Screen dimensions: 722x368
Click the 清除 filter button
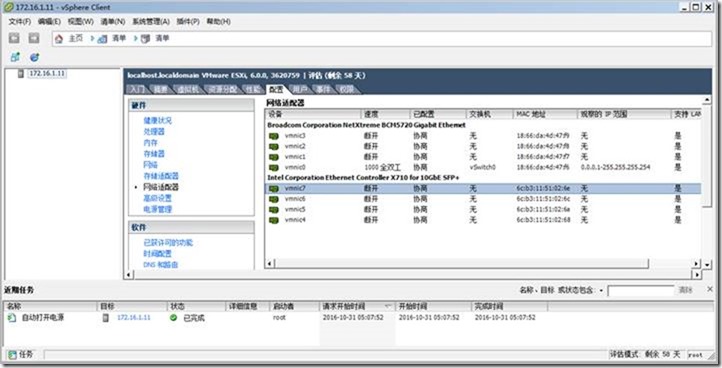[x=686, y=290]
